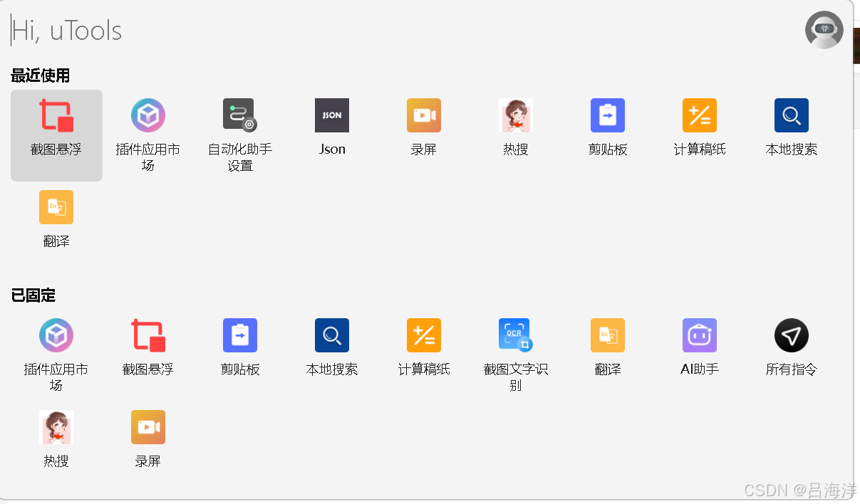Launch 自动化助手设置 plugin
This screenshot has height=504, width=860.
(x=240, y=135)
